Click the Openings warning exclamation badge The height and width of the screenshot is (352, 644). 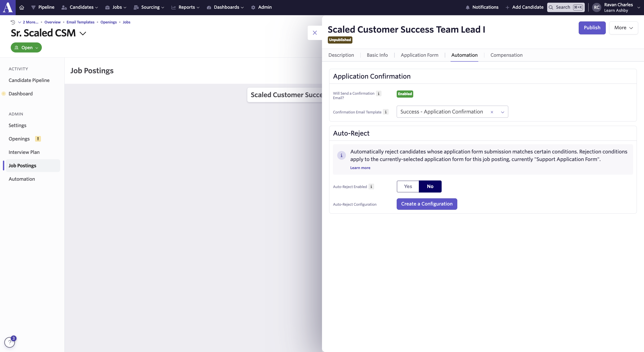pyautogui.click(x=38, y=138)
